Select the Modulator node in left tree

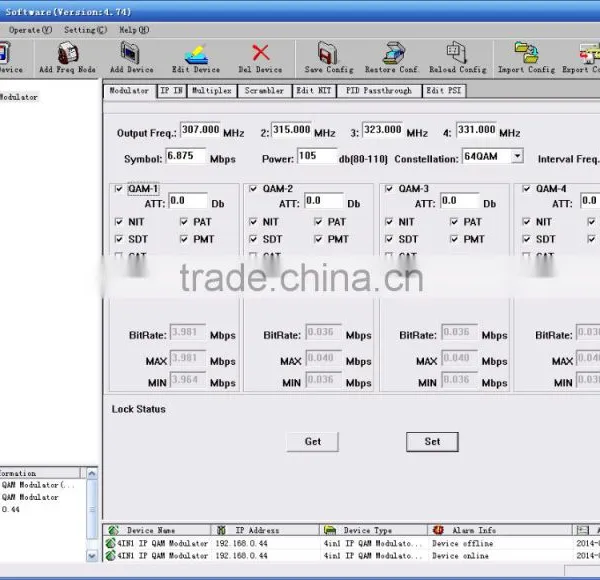pyautogui.click(x=19, y=97)
